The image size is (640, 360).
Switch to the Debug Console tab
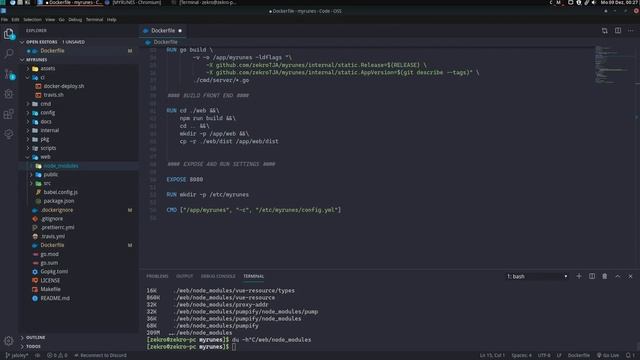coord(218,276)
